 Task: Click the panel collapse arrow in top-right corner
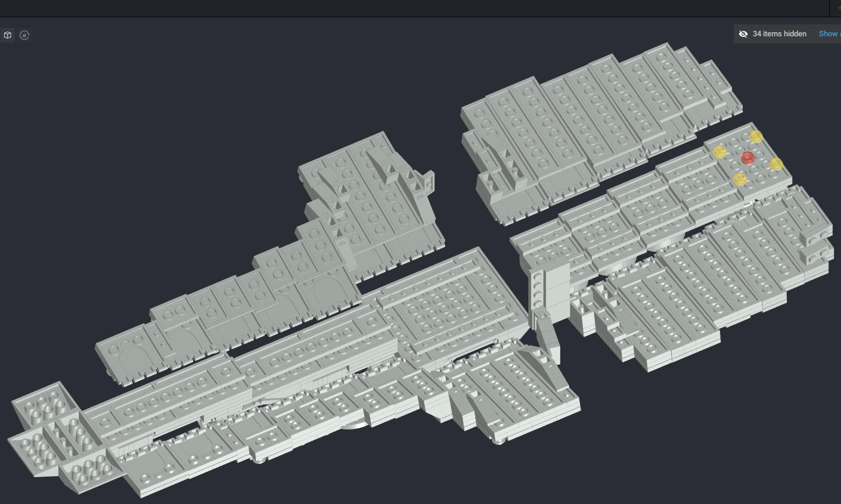click(x=837, y=8)
